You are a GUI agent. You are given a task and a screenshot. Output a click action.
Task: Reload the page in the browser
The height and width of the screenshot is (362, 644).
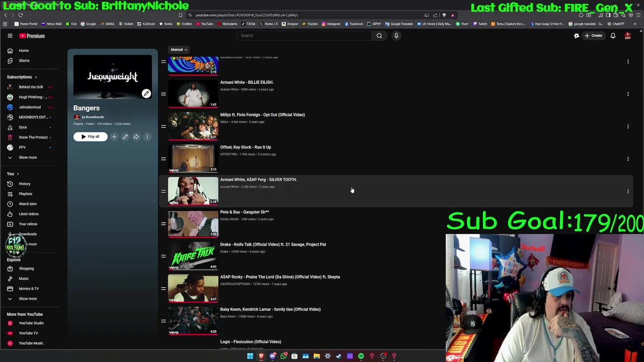tap(20, 15)
